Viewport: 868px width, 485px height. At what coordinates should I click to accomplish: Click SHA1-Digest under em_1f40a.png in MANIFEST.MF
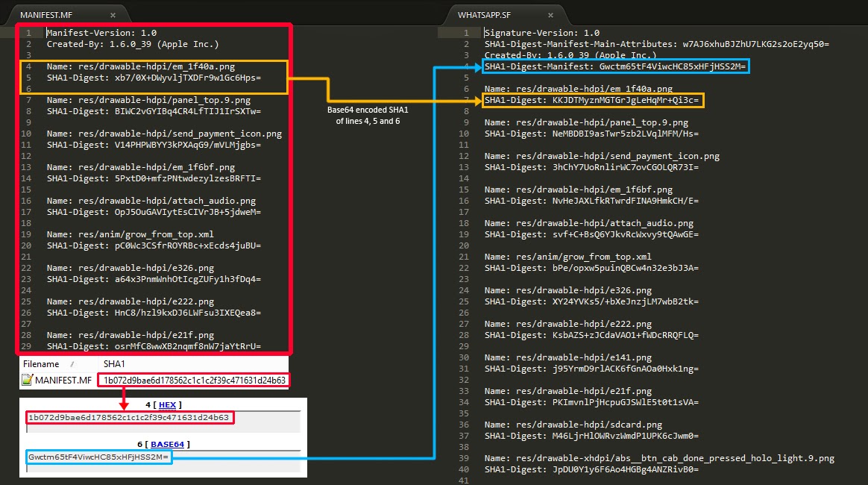click(x=154, y=78)
